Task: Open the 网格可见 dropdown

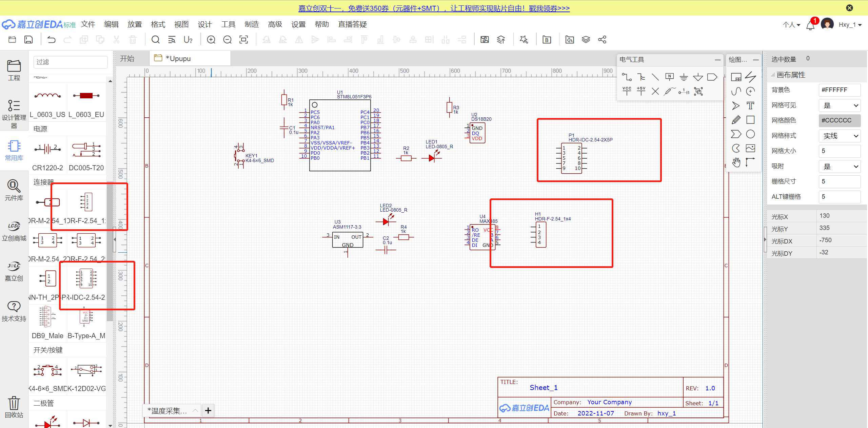Action: [x=840, y=105]
